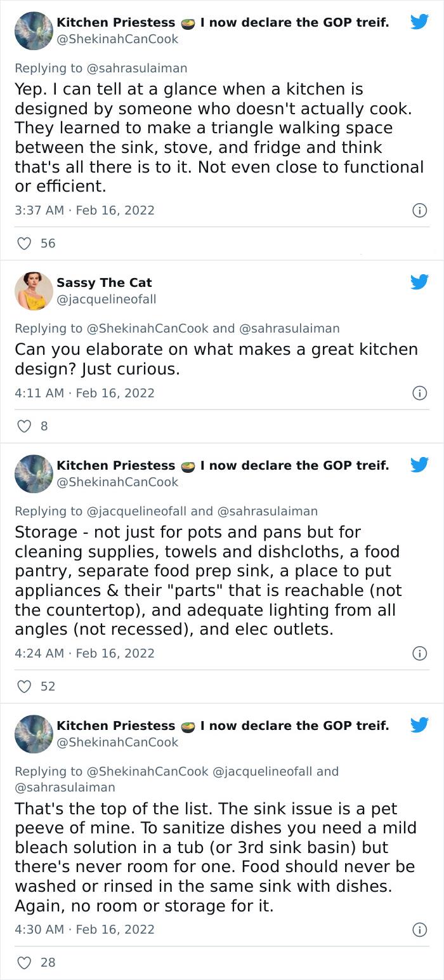
Task: Click the Twitter bird icon on the last tweet
Action: point(419,725)
